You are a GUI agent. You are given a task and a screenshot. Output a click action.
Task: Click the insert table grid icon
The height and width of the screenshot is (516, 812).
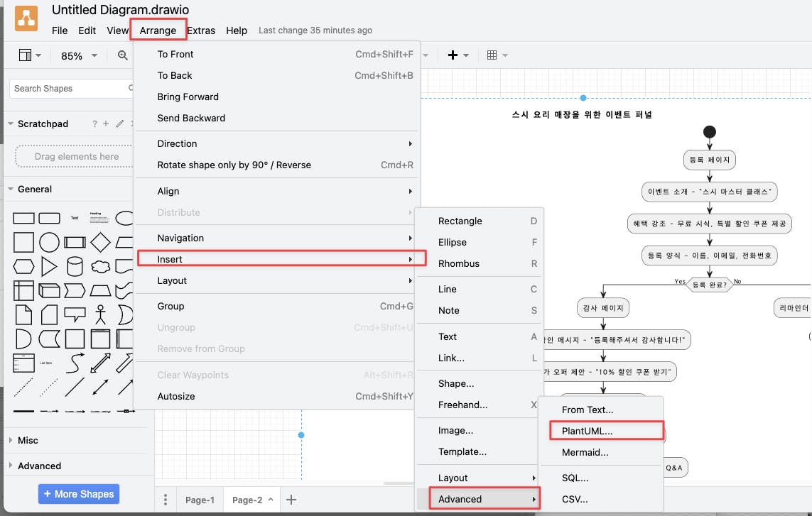tap(492, 55)
